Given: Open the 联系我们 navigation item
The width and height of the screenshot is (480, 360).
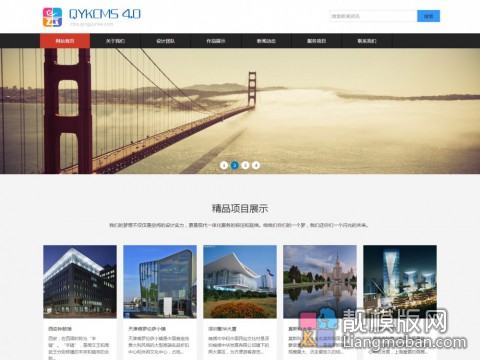Looking at the screenshot, I should (x=367, y=41).
